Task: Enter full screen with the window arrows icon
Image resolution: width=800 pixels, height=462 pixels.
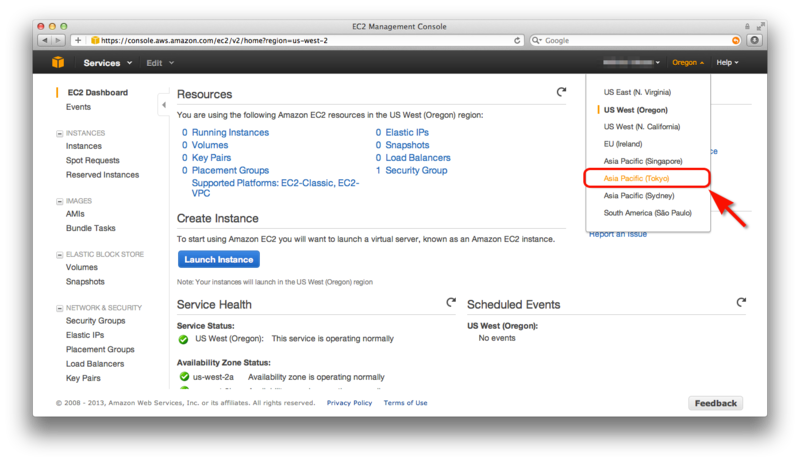Action: point(761,25)
